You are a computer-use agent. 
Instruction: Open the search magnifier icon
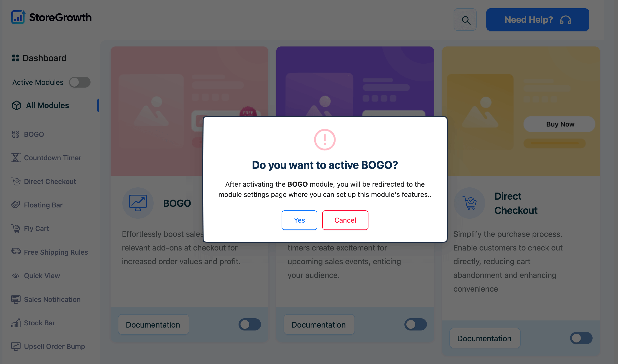point(465,20)
